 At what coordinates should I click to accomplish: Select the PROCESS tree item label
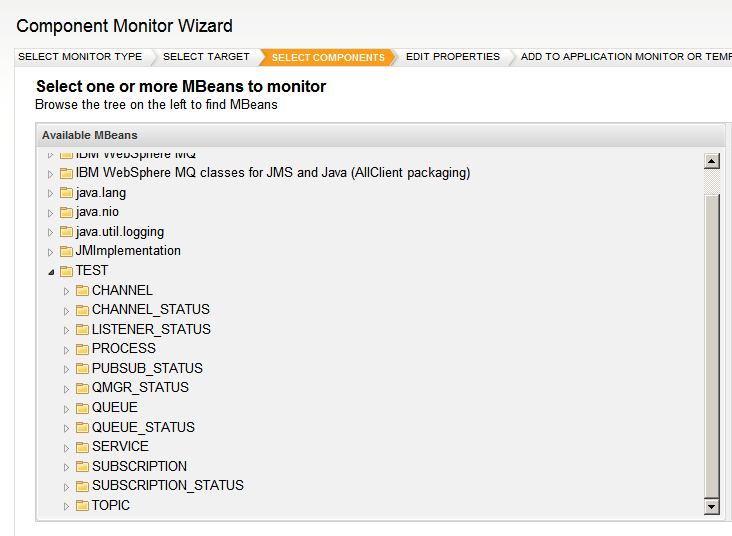coord(124,348)
